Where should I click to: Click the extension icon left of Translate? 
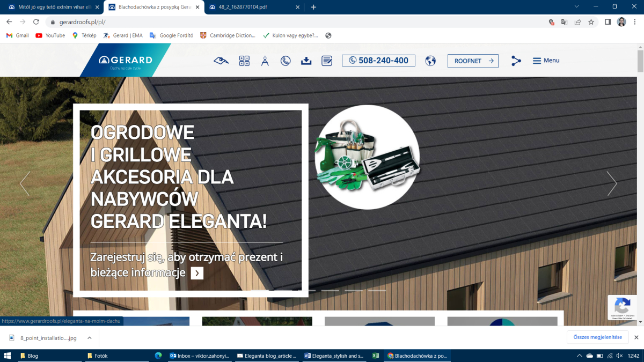[551, 22]
